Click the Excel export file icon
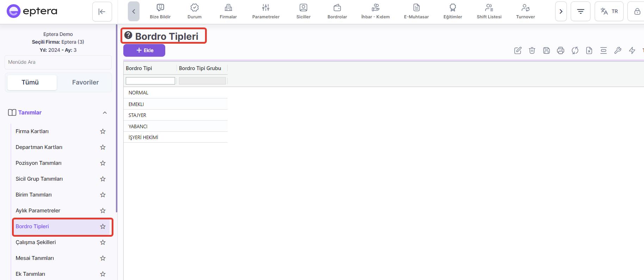The image size is (644, 280). [589, 50]
